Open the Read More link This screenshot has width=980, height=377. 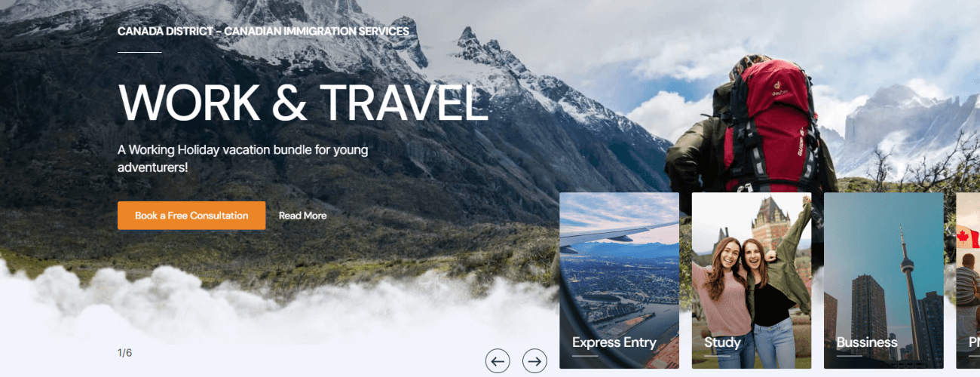point(302,216)
